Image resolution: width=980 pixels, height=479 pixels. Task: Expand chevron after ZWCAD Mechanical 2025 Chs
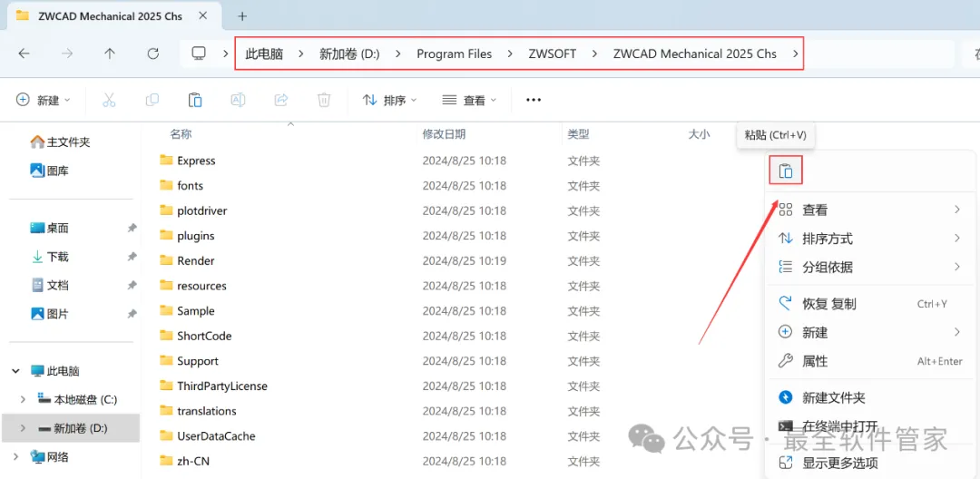[x=795, y=54]
